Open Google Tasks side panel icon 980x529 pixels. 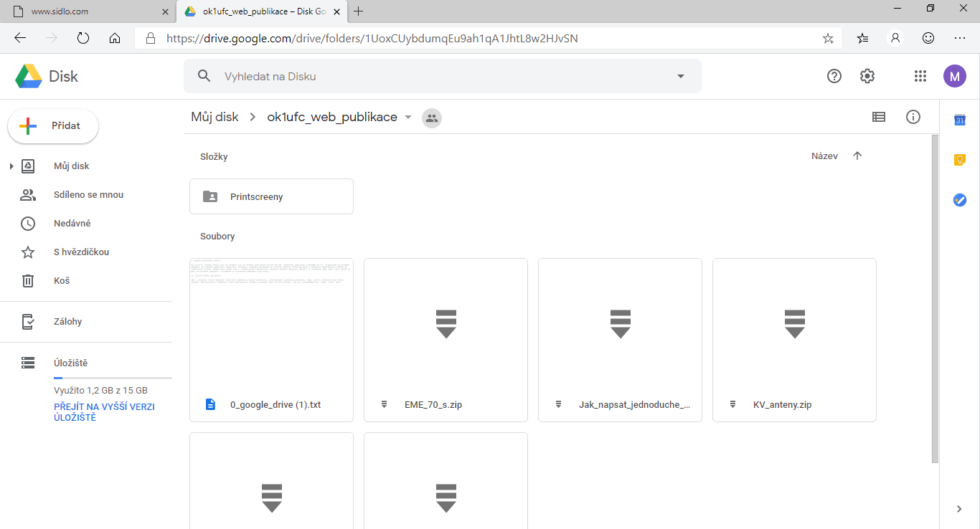pos(959,200)
